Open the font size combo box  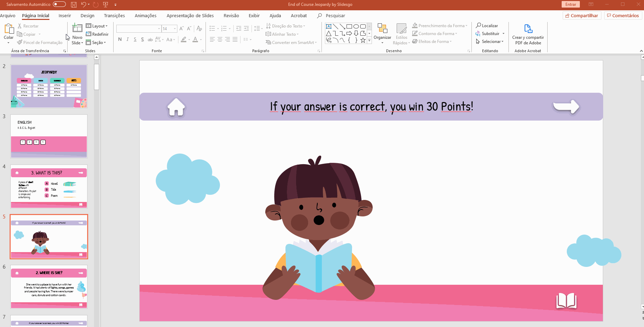(169, 29)
